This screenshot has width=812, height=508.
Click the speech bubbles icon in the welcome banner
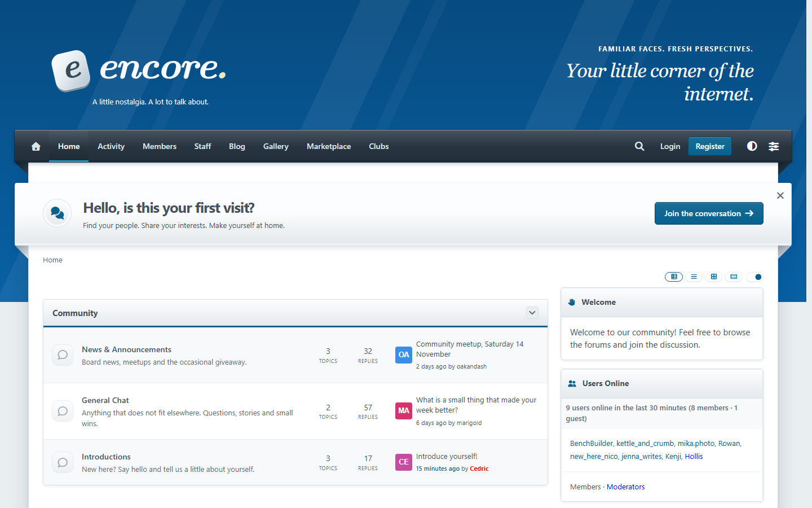click(58, 213)
